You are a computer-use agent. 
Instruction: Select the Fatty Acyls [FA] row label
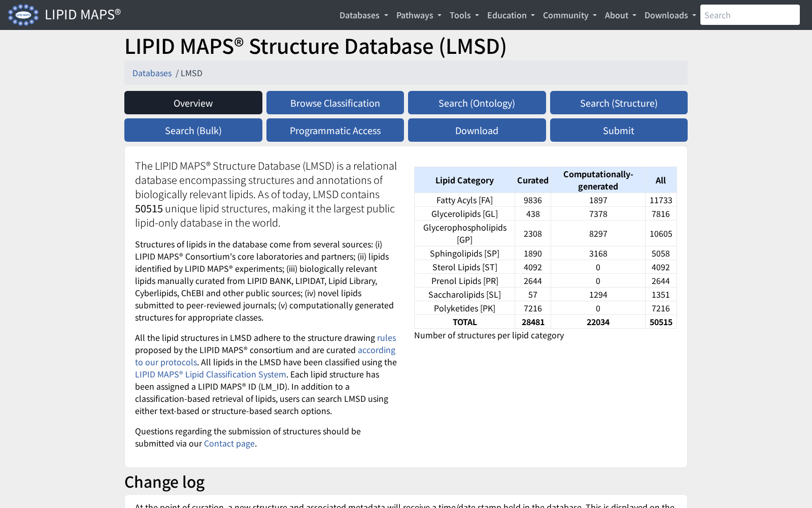(464, 200)
